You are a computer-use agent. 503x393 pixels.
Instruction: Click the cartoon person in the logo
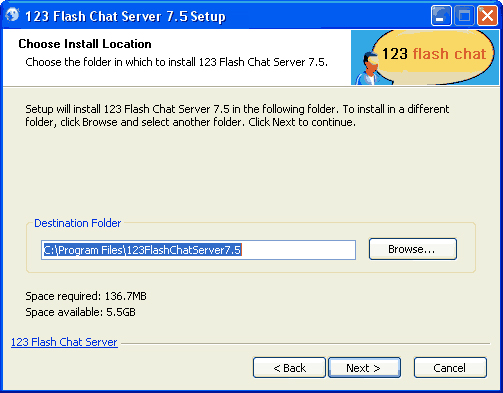[x=369, y=68]
